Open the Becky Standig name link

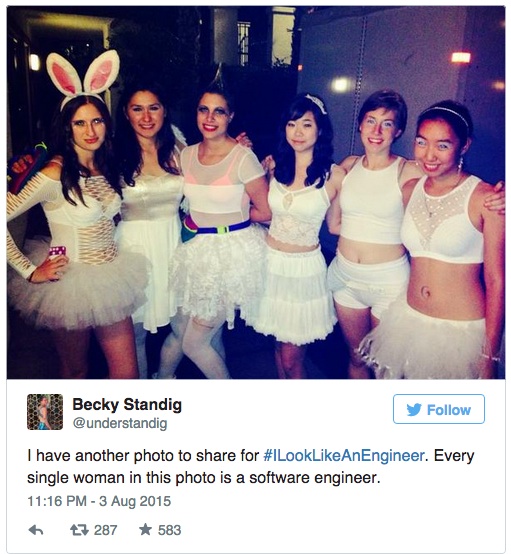(x=127, y=405)
